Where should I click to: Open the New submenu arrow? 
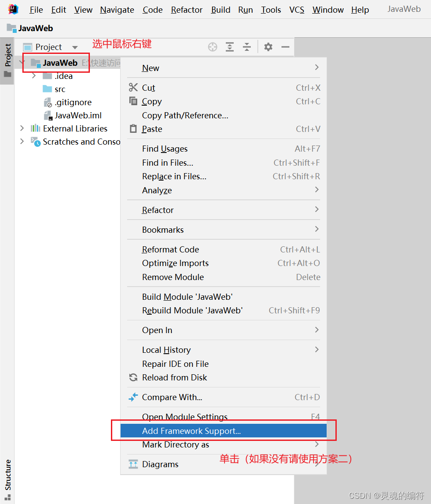[317, 67]
